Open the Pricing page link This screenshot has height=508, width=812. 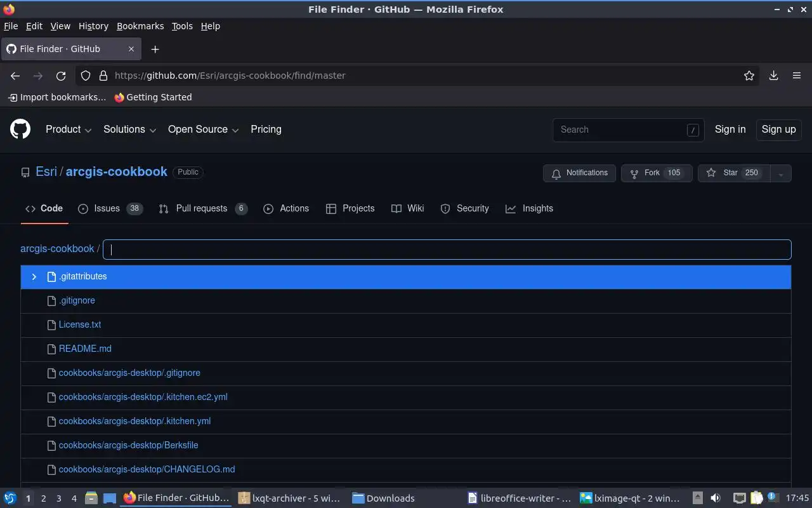[266, 130]
